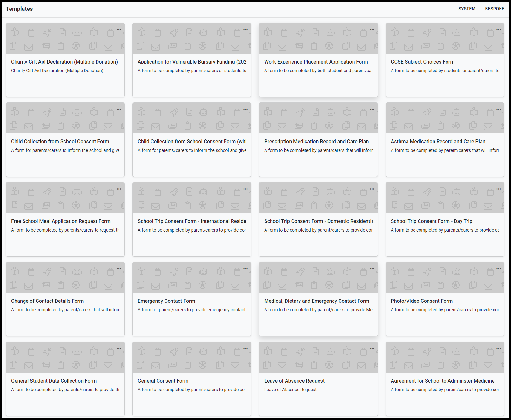Screen dimensions: 511x420
Task: Open three-dot menu for Emergency Contact Form
Action: click(x=245, y=269)
